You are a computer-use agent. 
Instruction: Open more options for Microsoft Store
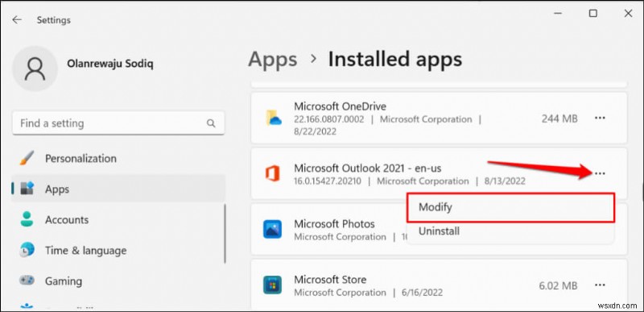(600, 285)
